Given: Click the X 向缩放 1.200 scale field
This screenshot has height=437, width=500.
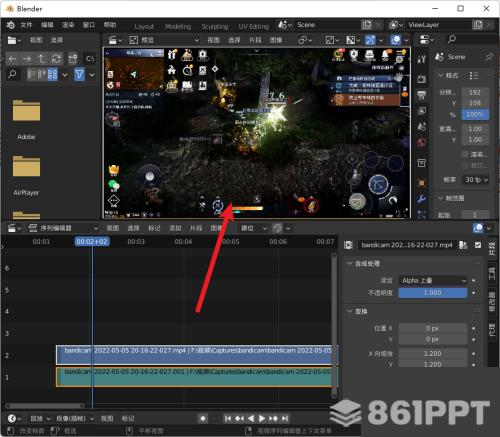Looking at the screenshot, I should click(x=433, y=353).
